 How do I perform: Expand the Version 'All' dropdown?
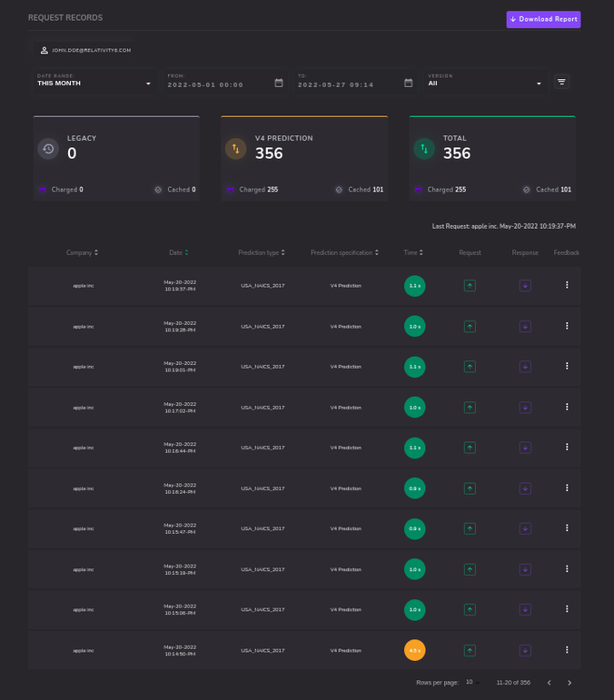tap(485, 81)
